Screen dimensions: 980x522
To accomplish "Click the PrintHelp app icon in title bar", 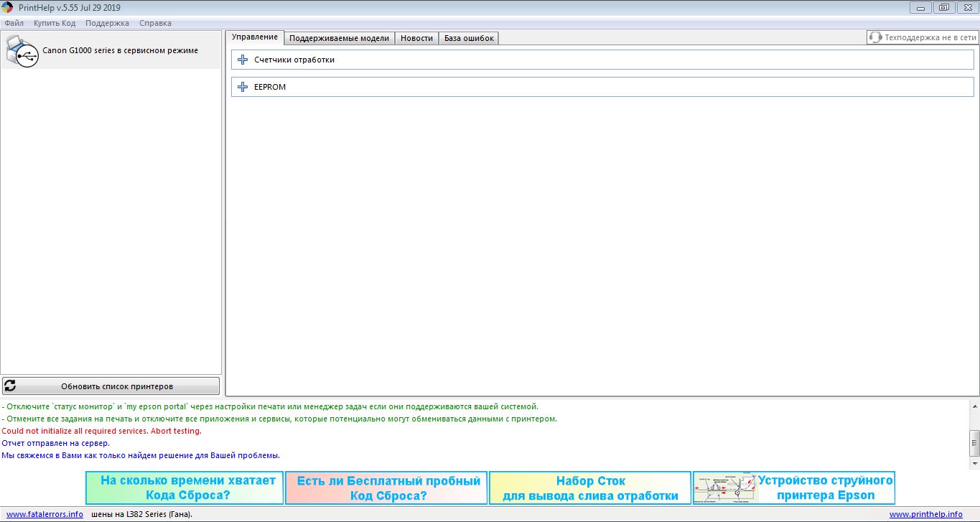I will tap(6, 8).
